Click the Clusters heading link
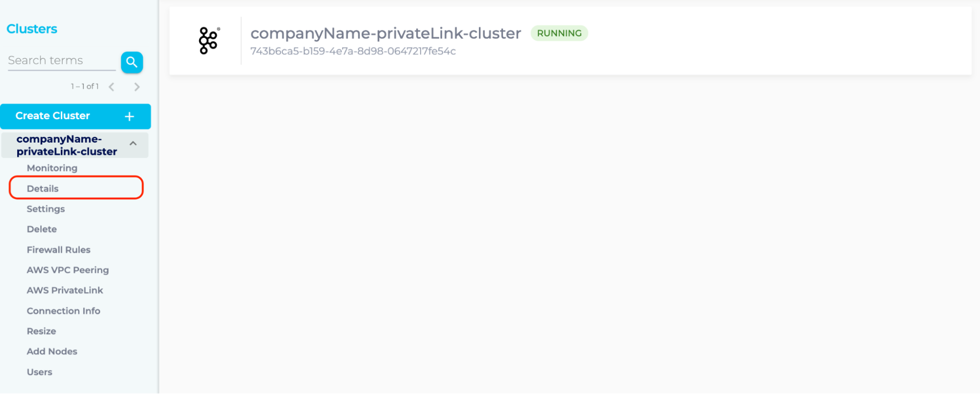 point(32,29)
